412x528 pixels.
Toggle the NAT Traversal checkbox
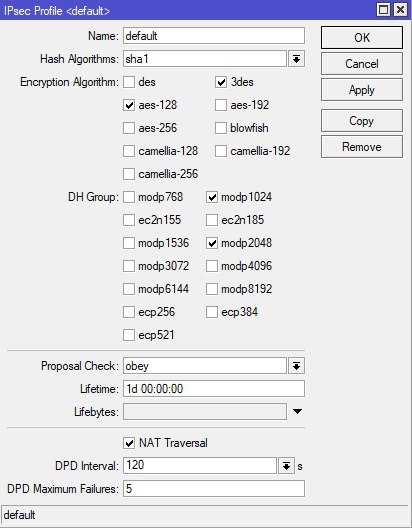(129, 443)
